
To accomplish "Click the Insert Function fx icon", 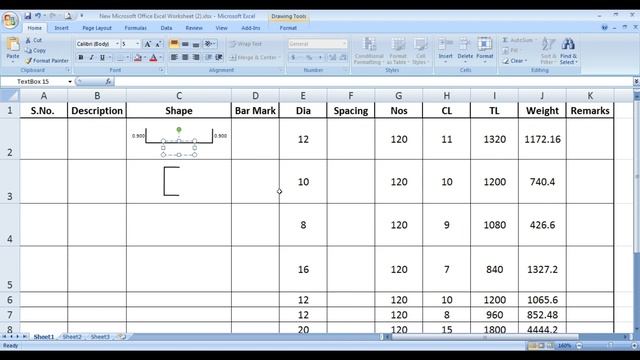I will 108,82.
